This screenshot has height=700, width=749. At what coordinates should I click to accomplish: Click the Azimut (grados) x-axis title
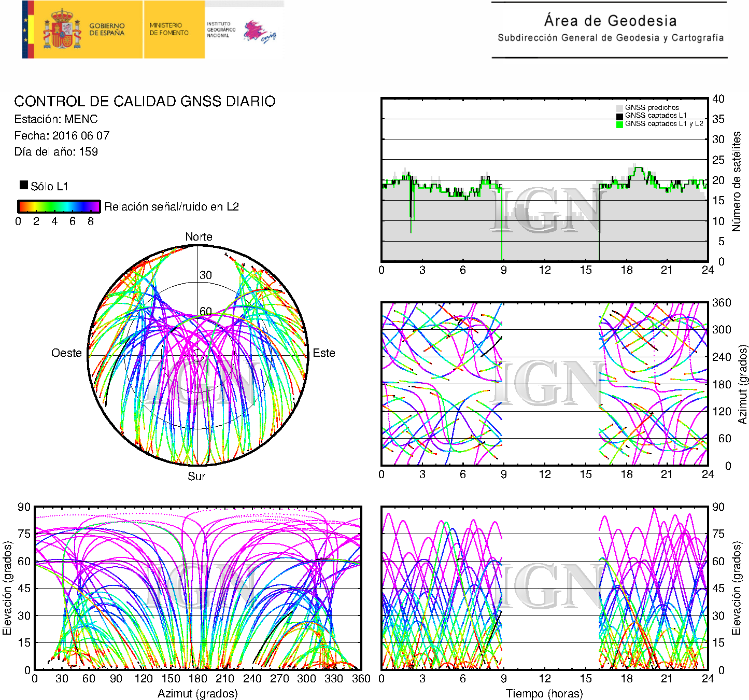(197, 693)
